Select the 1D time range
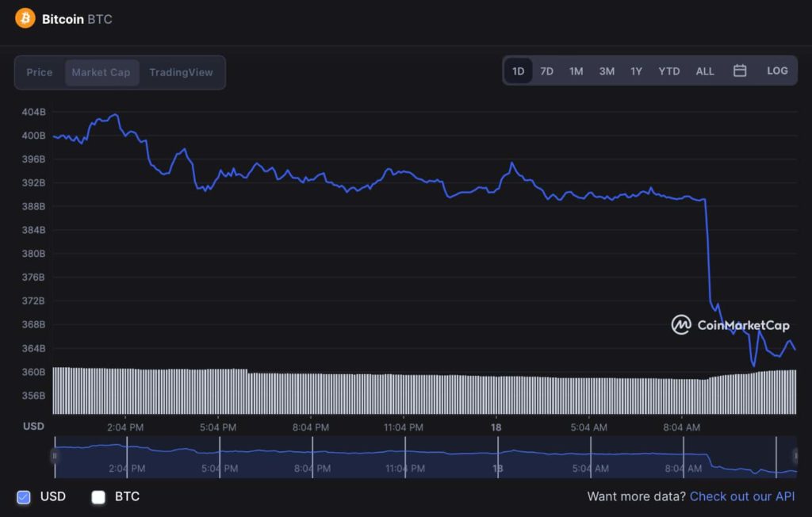 [519, 71]
